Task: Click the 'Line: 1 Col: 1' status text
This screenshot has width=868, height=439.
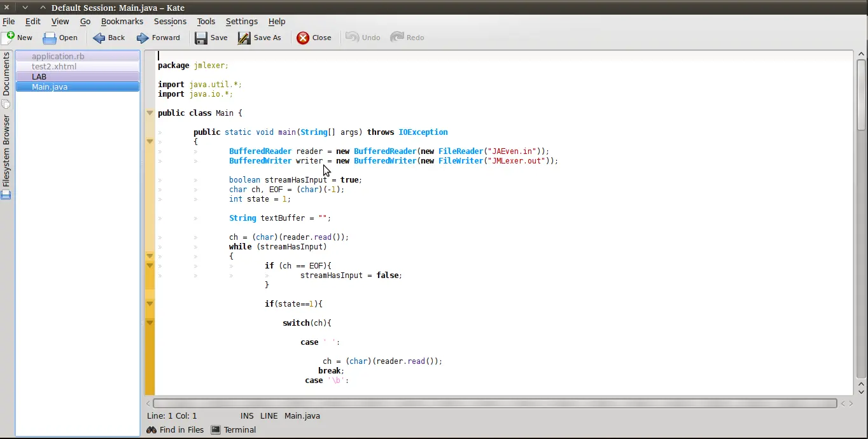Action: pos(172,416)
